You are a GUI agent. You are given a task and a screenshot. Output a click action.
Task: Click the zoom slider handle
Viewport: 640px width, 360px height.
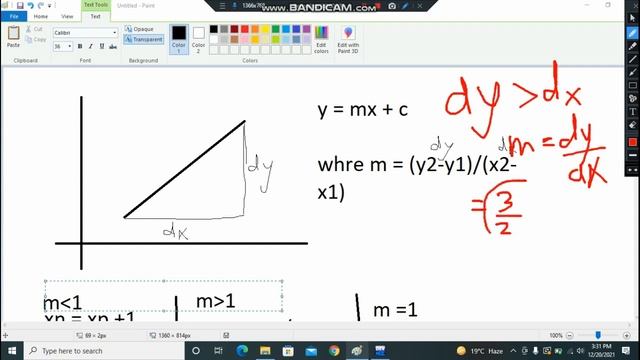pyautogui.click(x=598, y=335)
